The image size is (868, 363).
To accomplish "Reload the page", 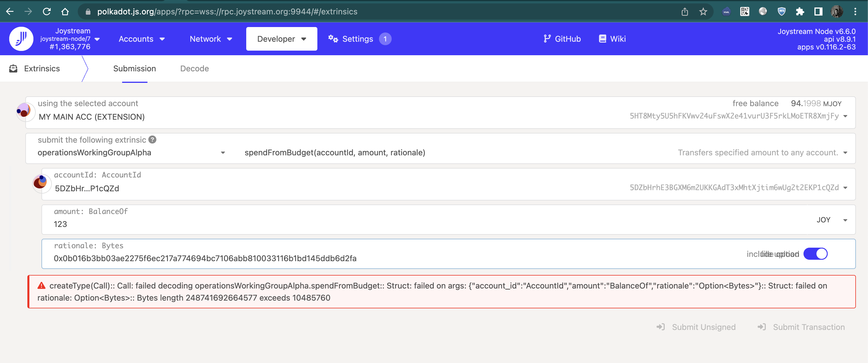I will pos(47,12).
